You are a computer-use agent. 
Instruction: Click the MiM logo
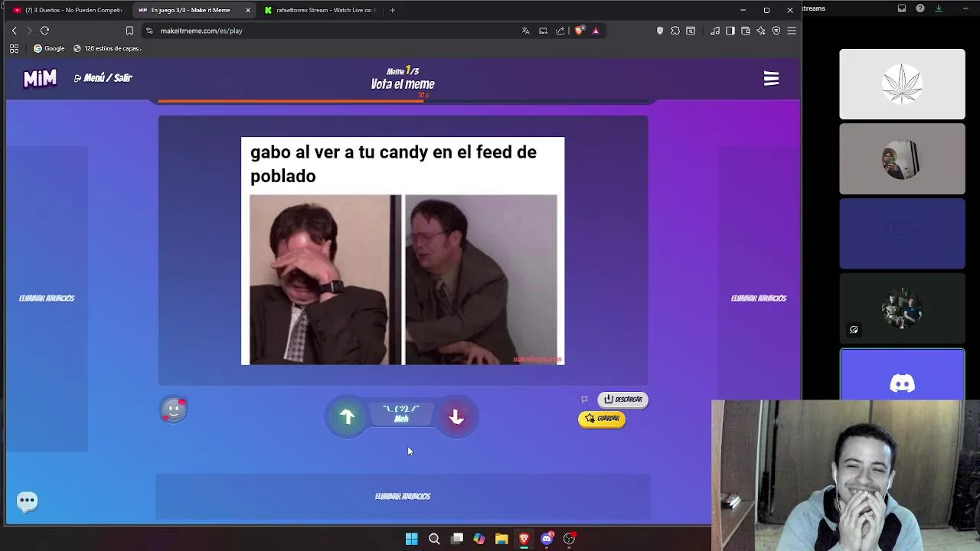coord(40,78)
